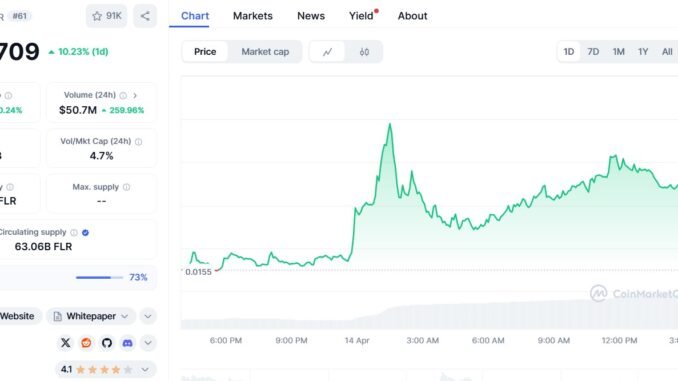The image size is (678, 381).
Task: Click the 4.7% Vol/Mkt Cap value
Action: (x=102, y=156)
